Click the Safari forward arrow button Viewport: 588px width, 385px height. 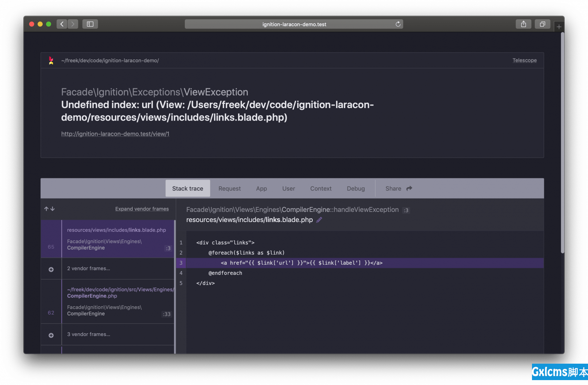click(73, 24)
